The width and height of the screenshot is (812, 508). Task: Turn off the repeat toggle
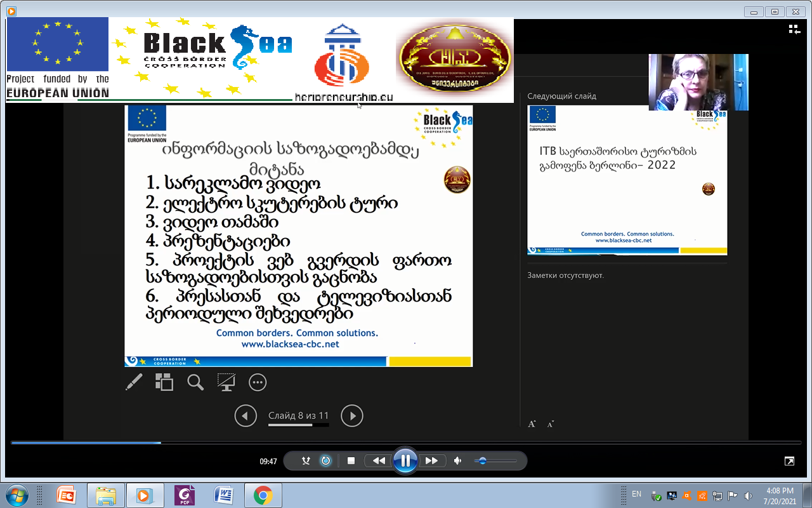(x=325, y=461)
